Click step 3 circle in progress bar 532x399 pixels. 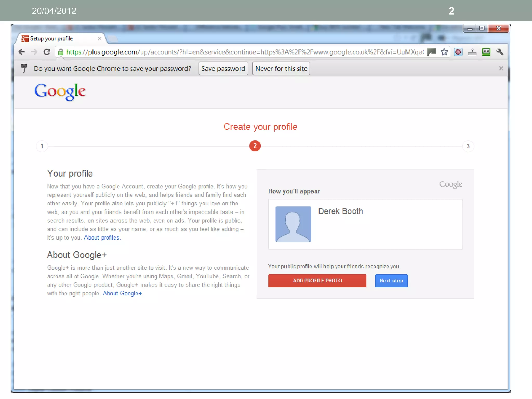coord(468,146)
